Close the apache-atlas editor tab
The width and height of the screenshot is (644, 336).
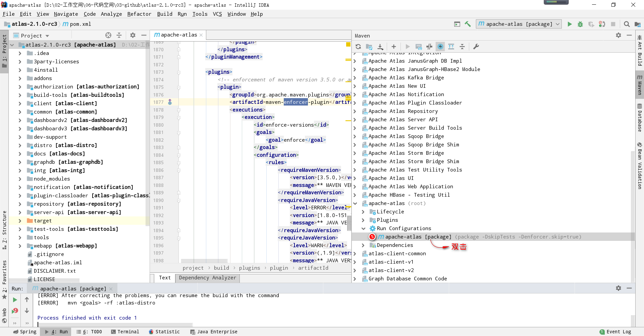201,35
